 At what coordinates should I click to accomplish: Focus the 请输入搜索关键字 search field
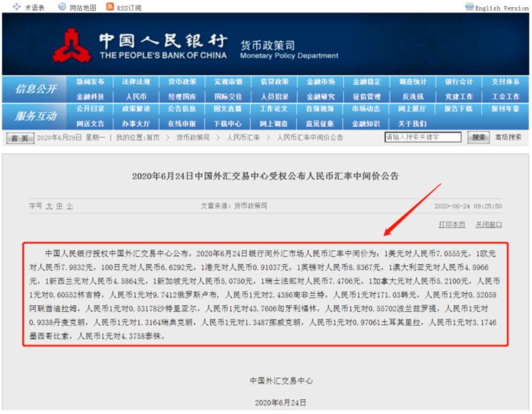[423, 137]
